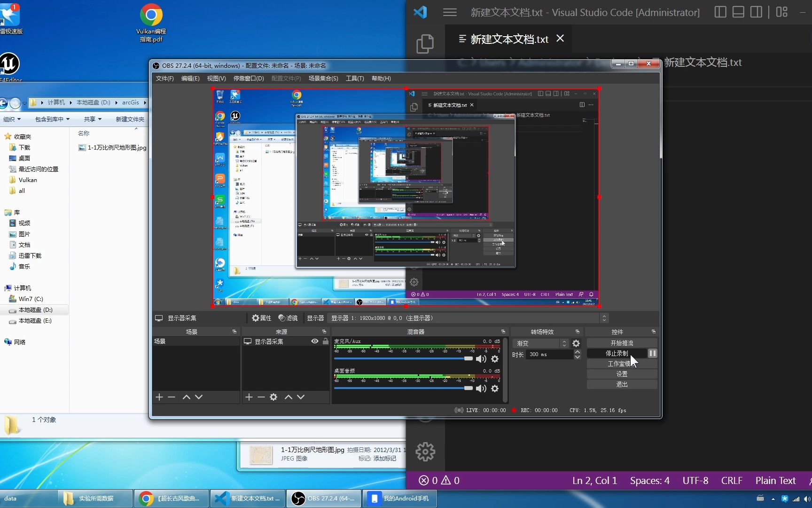Open VS Code hamburger menu icon
The image size is (812, 508).
[x=450, y=12]
